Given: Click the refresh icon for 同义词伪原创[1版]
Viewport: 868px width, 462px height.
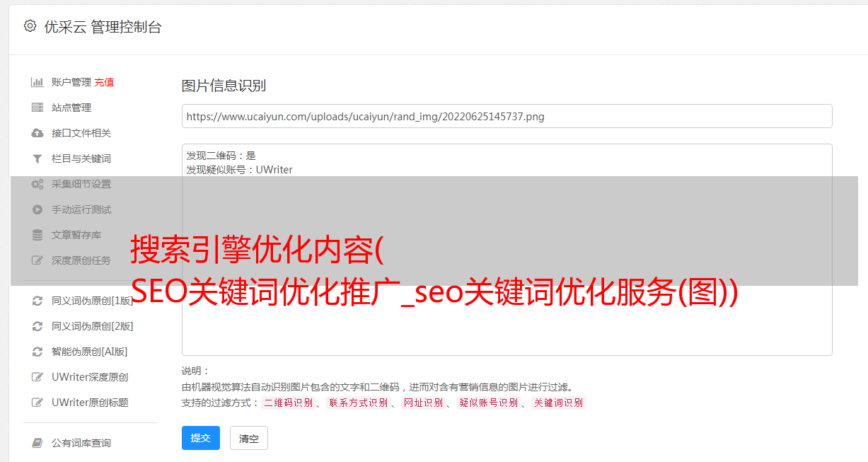Looking at the screenshot, I should [37, 301].
